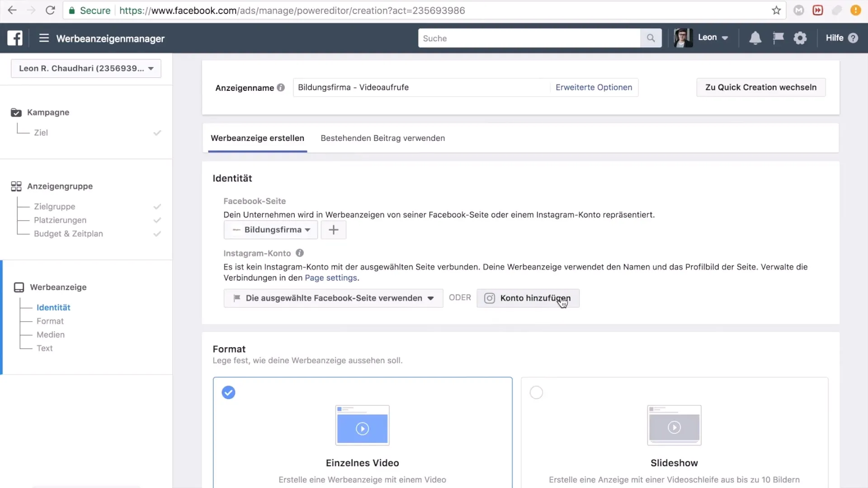Click the browser back arrow
This screenshot has height=488, width=868.
[12, 10]
